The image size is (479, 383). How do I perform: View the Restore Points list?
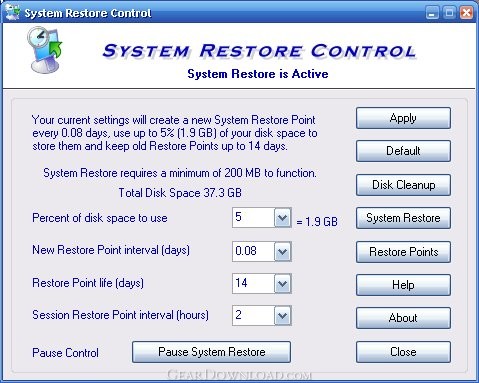[x=403, y=252]
